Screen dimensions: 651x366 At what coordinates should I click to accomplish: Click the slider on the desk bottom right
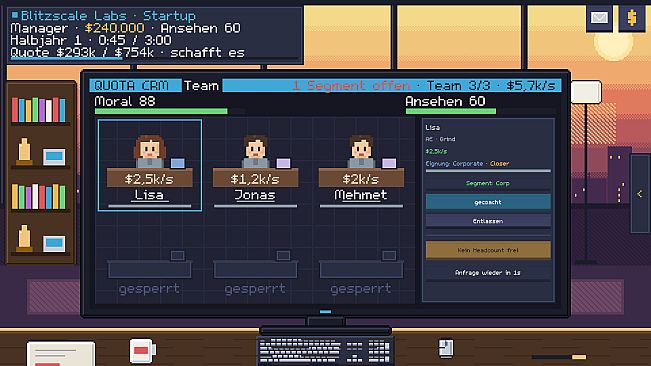(x=559, y=357)
